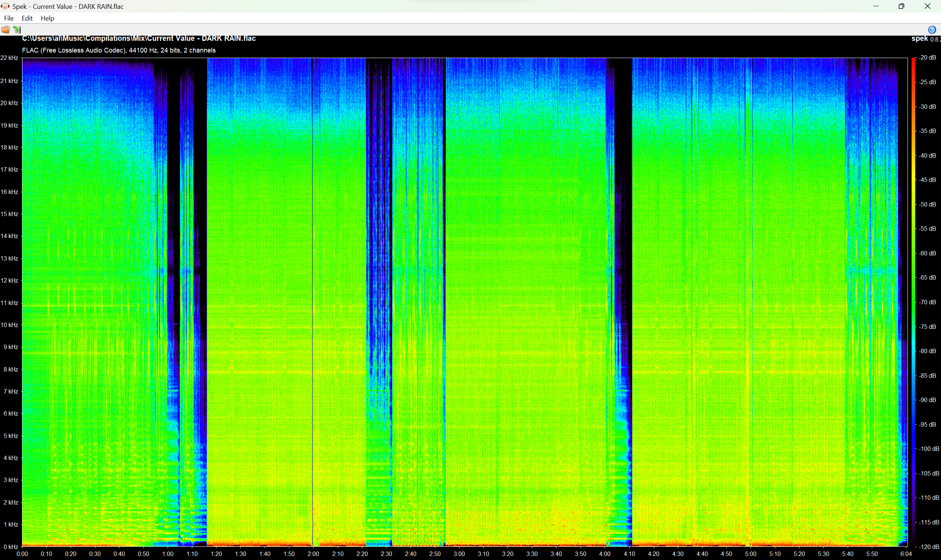Click the blue question mark help icon

(x=931, y=29)
